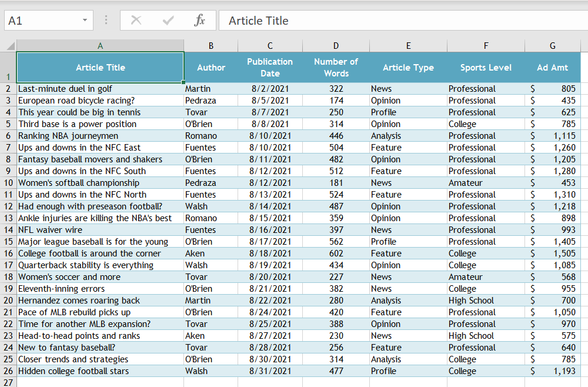The width and height of the screenshot is (588, 387).
Task: Click the cell showing Ranking NBA journeymen
Action: [x=100, y=136]
